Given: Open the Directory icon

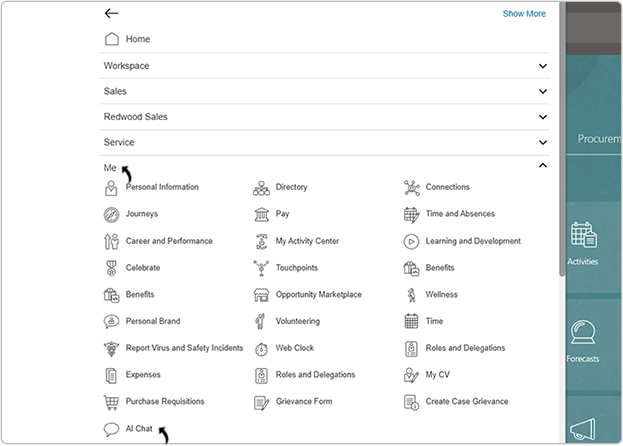Looking at the screenshot, I should click(261, 187).
